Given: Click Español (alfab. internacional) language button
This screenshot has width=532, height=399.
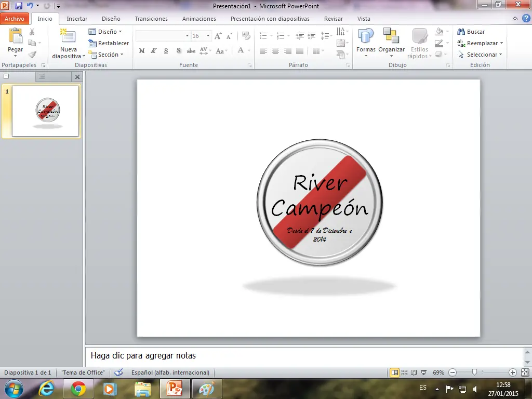Looking at the screenshot, I should (x=170, y=373).
